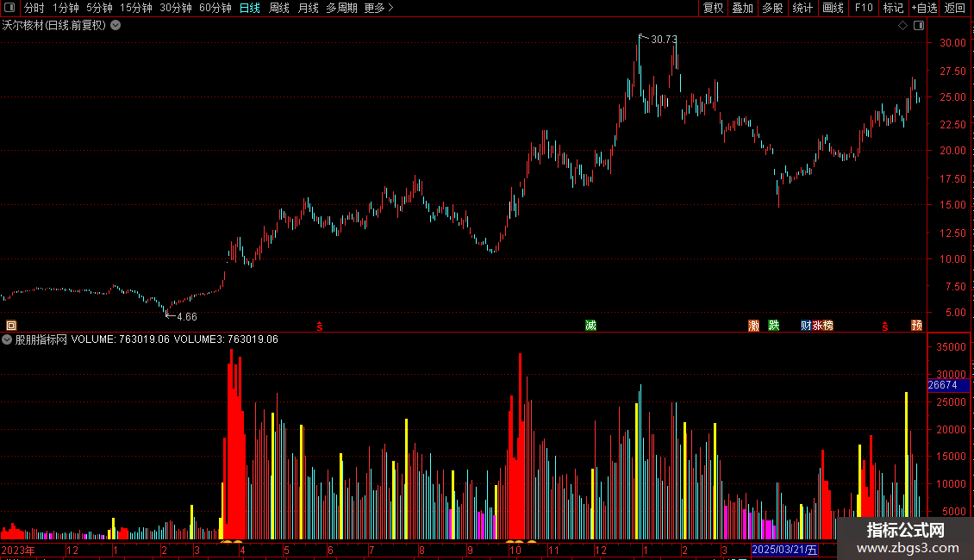The width and height of the screenshot is (974, 560).
Task: Click the orange 预 forecast marker
Action: [917, 326]
